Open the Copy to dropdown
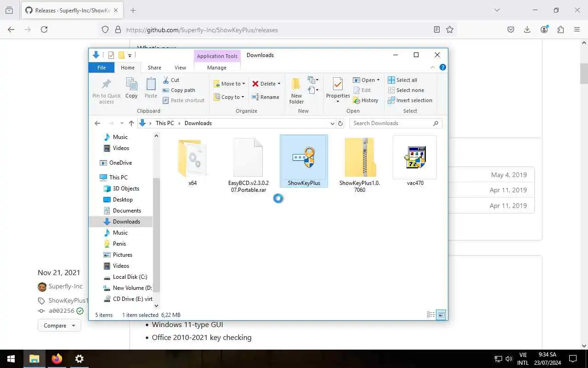The width and height of the screenshot is (588, 368). tap(230, 97)
